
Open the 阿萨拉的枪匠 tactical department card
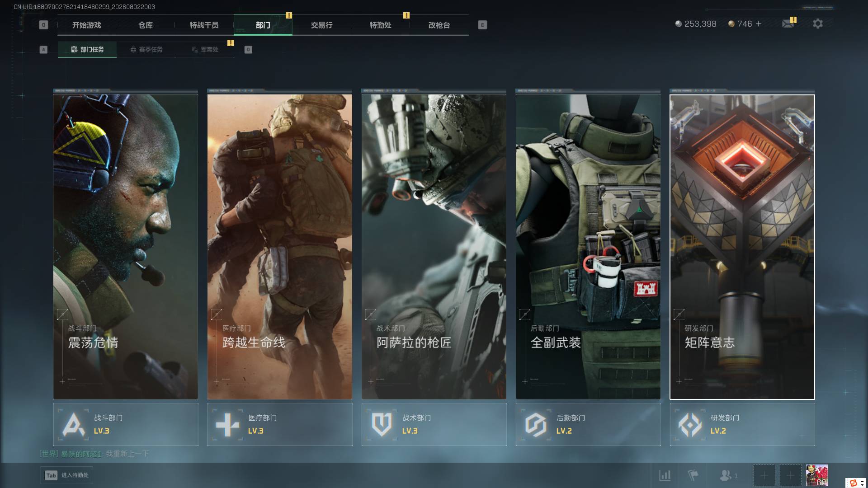[434, 246]
